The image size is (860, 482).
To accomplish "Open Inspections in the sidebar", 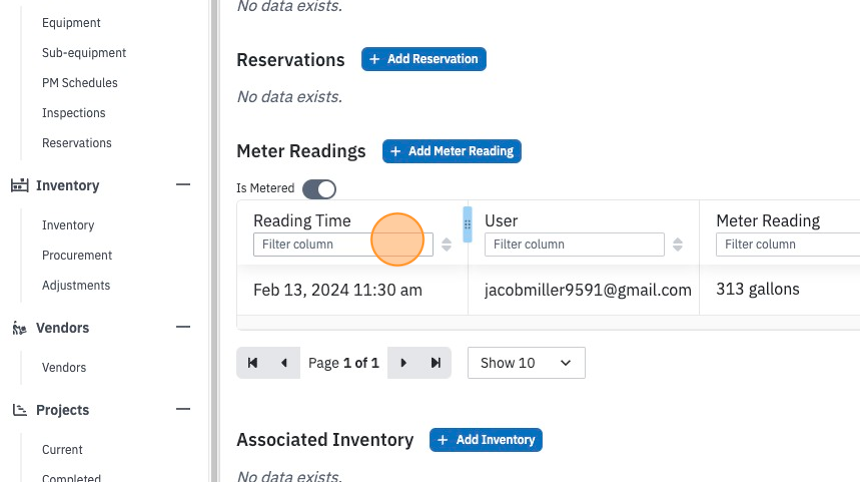I will click(73, 113).
